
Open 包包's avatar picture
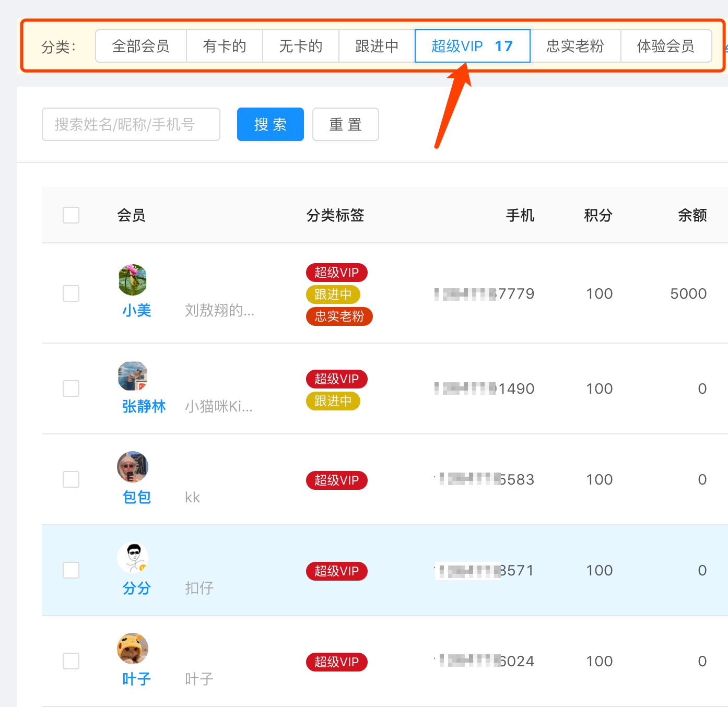click(x=133, y=467)
